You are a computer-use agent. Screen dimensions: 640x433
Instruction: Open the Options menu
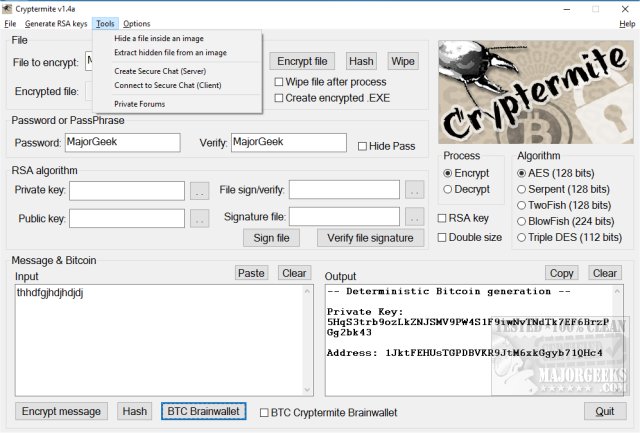pos(137,24)
